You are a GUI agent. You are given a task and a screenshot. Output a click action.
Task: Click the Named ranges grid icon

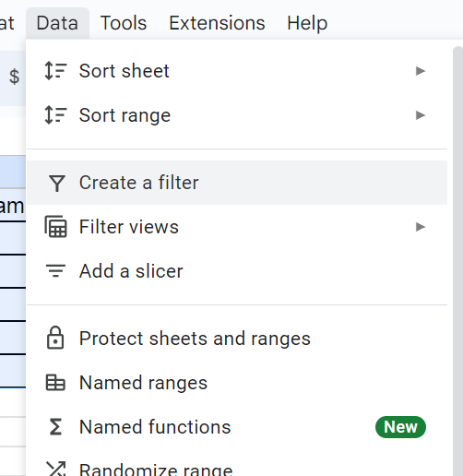(x=55, y=383)
